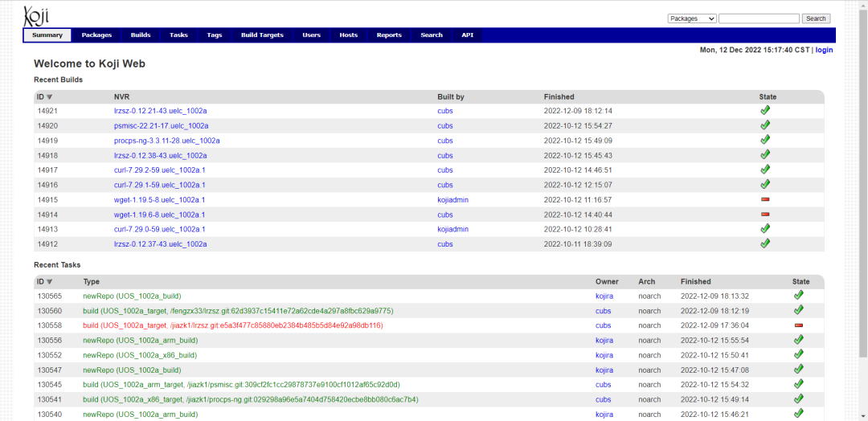The width and height of the screenshot is (868, 421).
Task: Click state checkmark for task 130552
Action: (x=798, y=354)
